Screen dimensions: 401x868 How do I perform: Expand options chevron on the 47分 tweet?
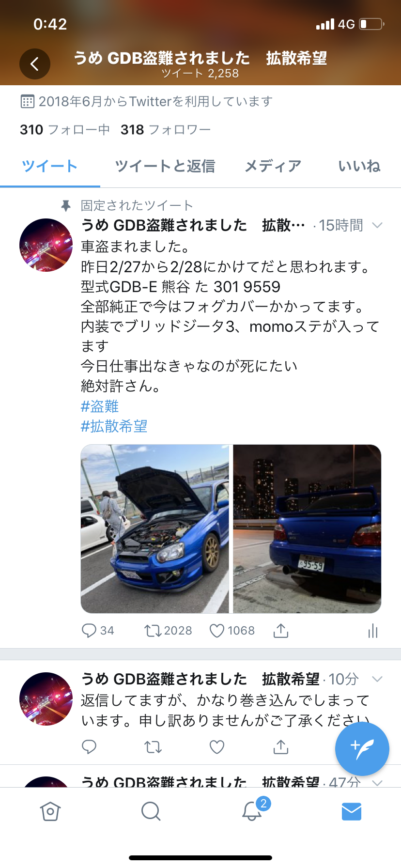377,782
